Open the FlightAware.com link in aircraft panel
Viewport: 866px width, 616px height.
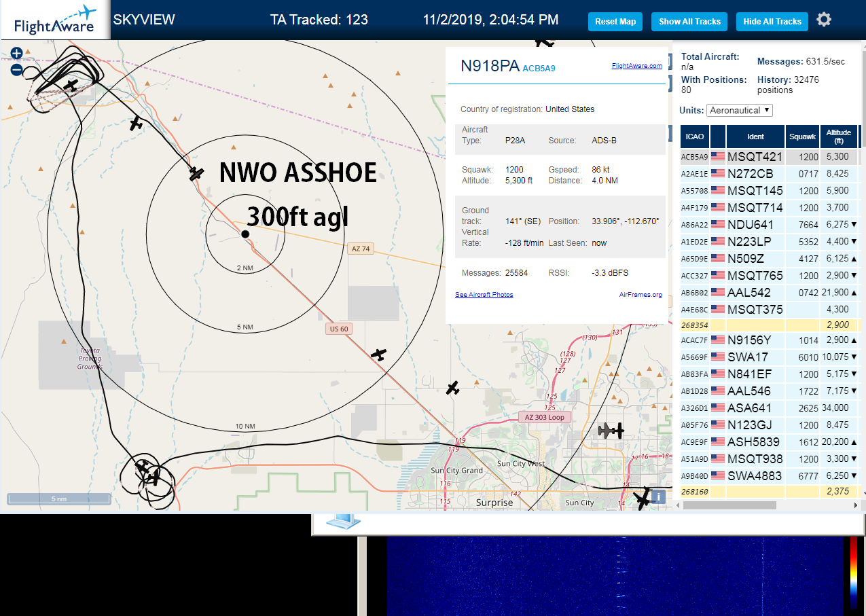coord(636,66)
